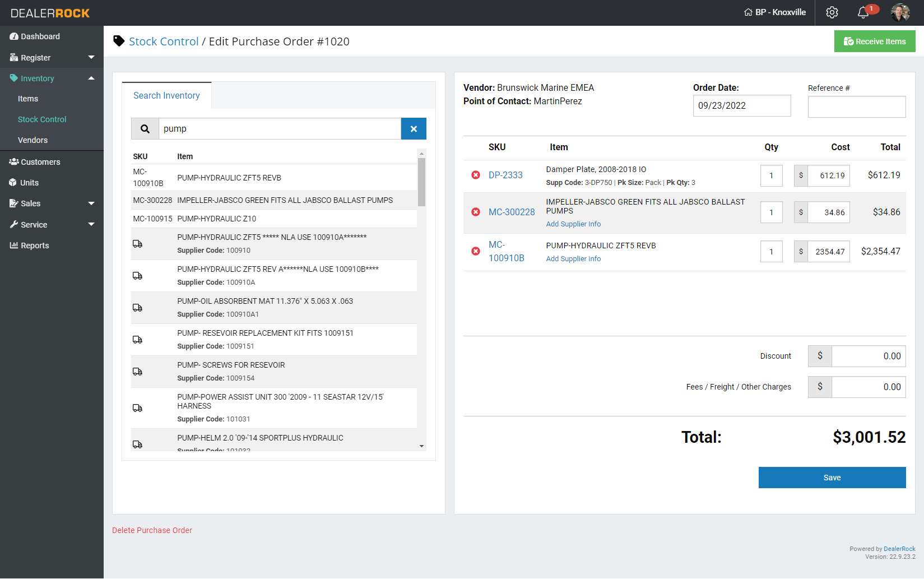Screen dimensions: 924x579
Task: Select PUMP-HYDRAULIC ZFT5 REV A result text
Action: pos(278,269)
